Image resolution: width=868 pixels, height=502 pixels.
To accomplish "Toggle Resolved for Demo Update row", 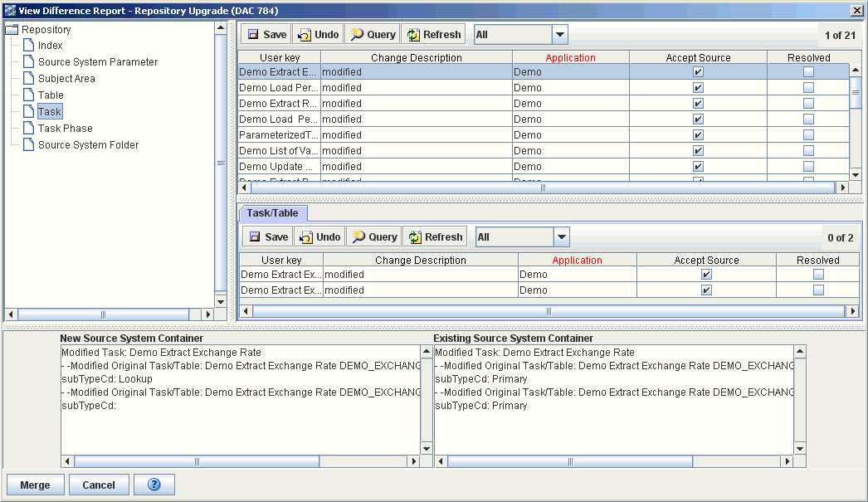I will 809,167.
